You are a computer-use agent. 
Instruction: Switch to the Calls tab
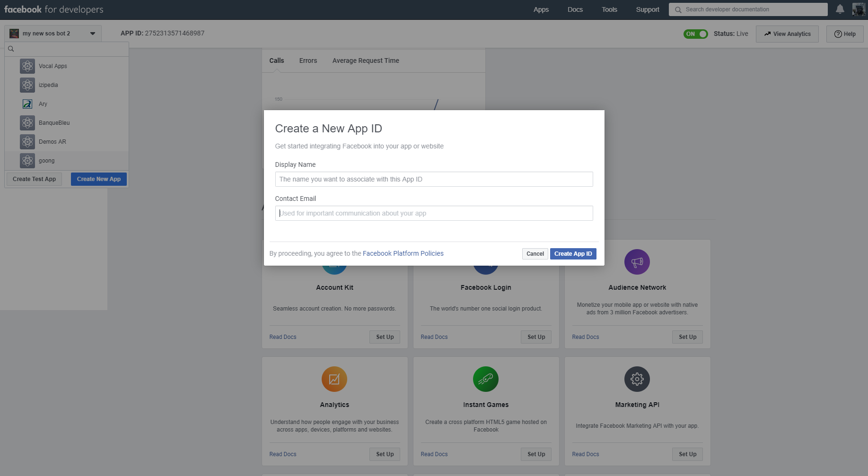pos(277,61)
